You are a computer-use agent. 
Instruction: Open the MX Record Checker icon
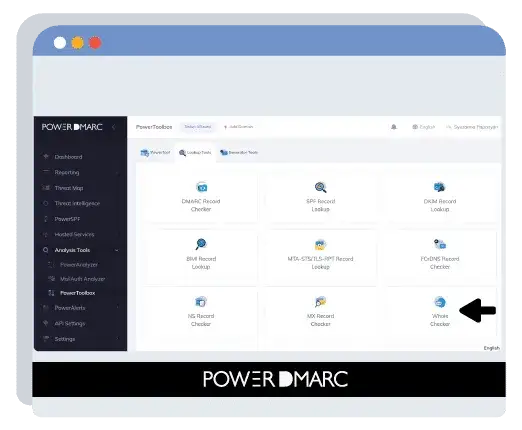320,302
